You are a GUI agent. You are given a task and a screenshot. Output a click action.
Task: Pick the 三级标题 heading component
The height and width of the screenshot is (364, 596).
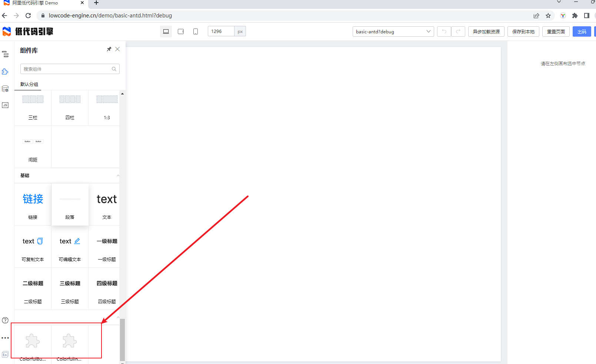point(70,289)
